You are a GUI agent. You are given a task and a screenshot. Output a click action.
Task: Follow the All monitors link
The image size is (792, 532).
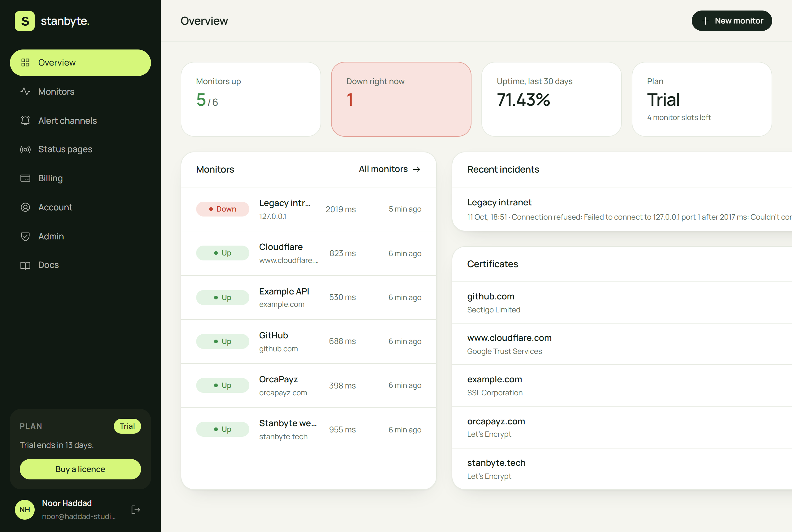tap(390, 169)
